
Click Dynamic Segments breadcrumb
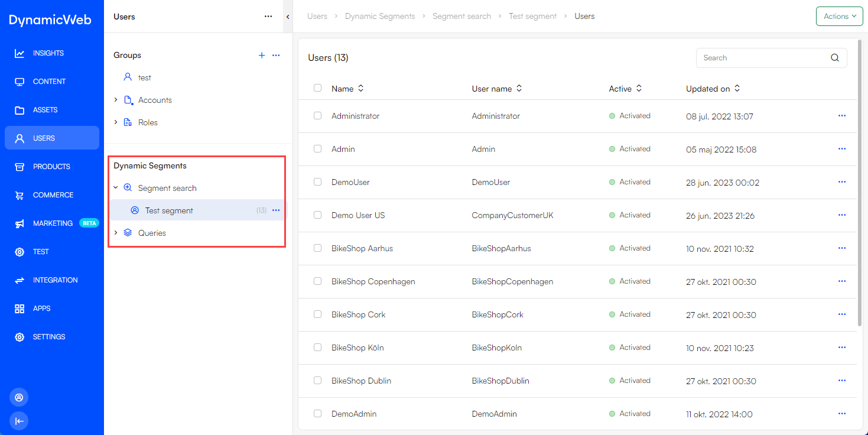coord(380,17)
